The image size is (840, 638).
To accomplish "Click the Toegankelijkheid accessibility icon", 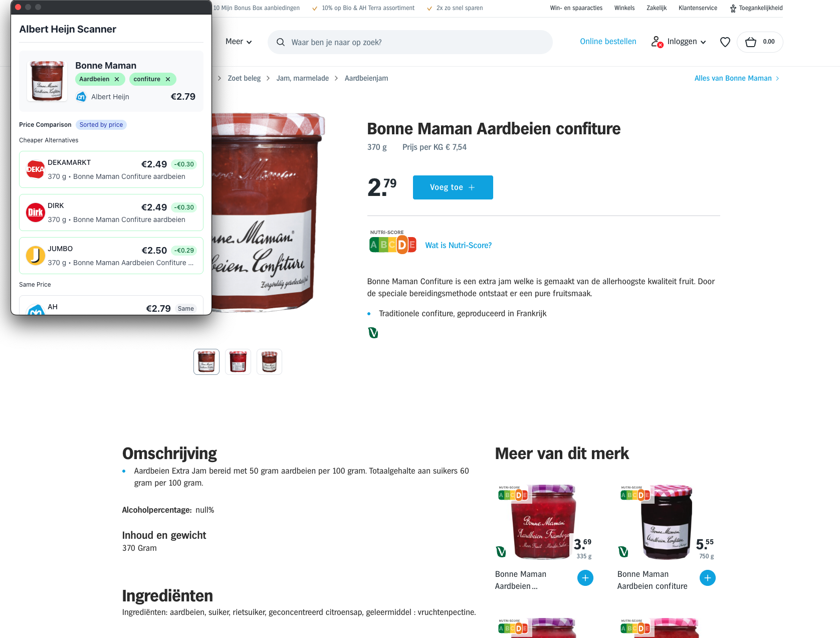I will (x=733, y=8).
